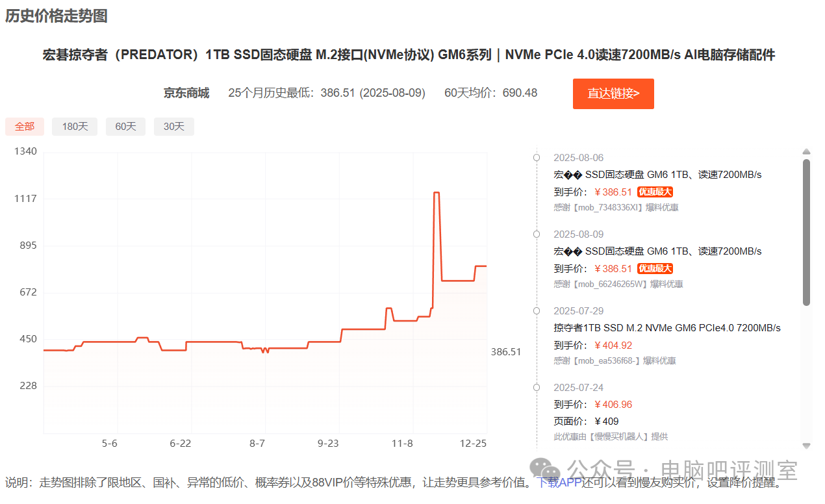Open the 2025-08-06 entry's SSD GM6 1TB title
The width and height of the screenshot is (825, 504).
pos(657,175)
